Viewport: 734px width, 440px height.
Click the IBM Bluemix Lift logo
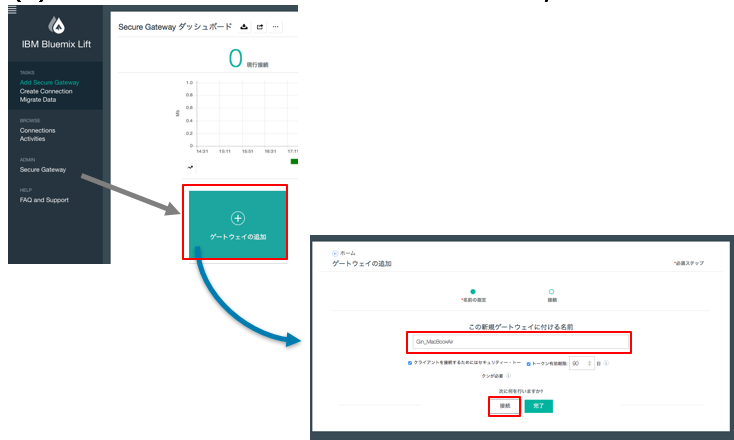coord(57,25)
